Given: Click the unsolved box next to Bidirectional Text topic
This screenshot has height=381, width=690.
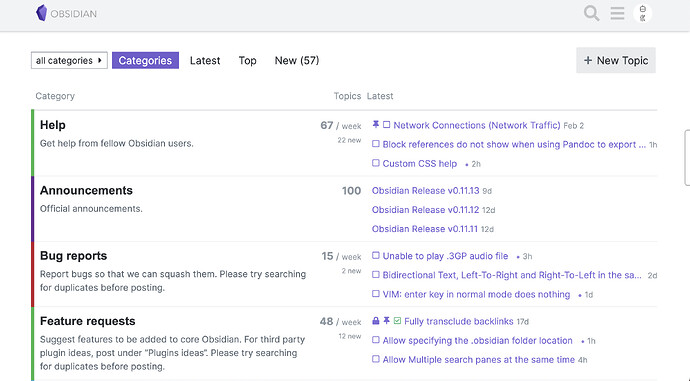Looking at the screenshot, I should [x=375, y=275].
